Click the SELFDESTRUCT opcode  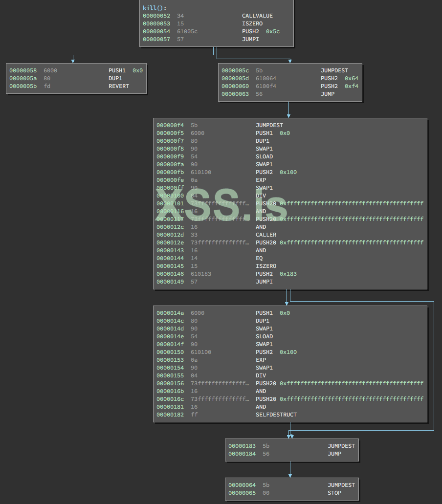276,415
